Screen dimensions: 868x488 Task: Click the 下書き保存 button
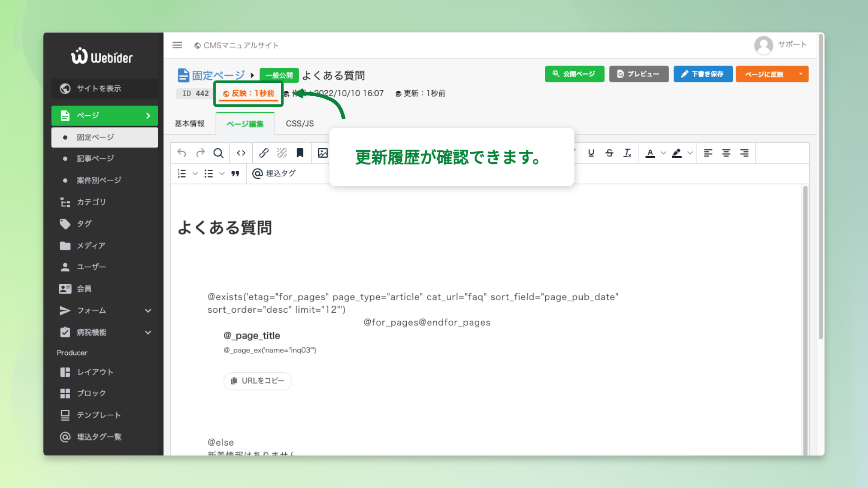(x=703, y=74)
